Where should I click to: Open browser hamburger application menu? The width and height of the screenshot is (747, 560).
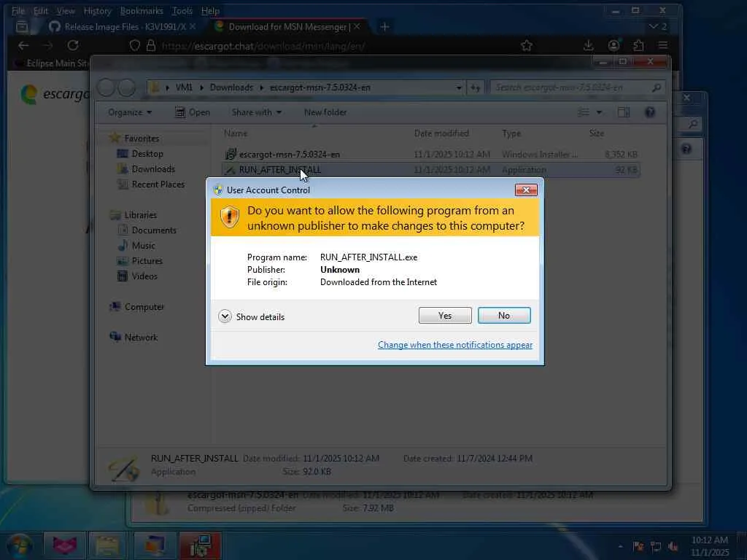[x=662, y=45]
